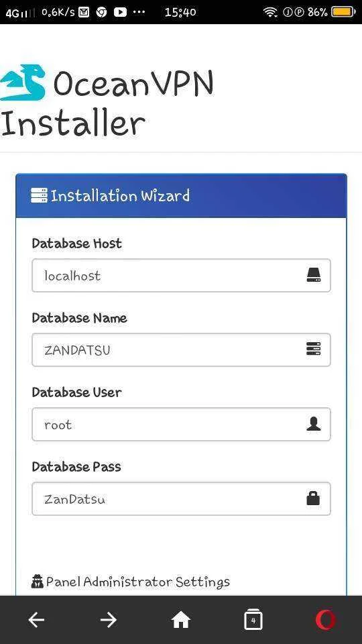Focus the Database User field containing root
Image resolution: width=362 pixels, height=644 pixels.
(181, 424)
